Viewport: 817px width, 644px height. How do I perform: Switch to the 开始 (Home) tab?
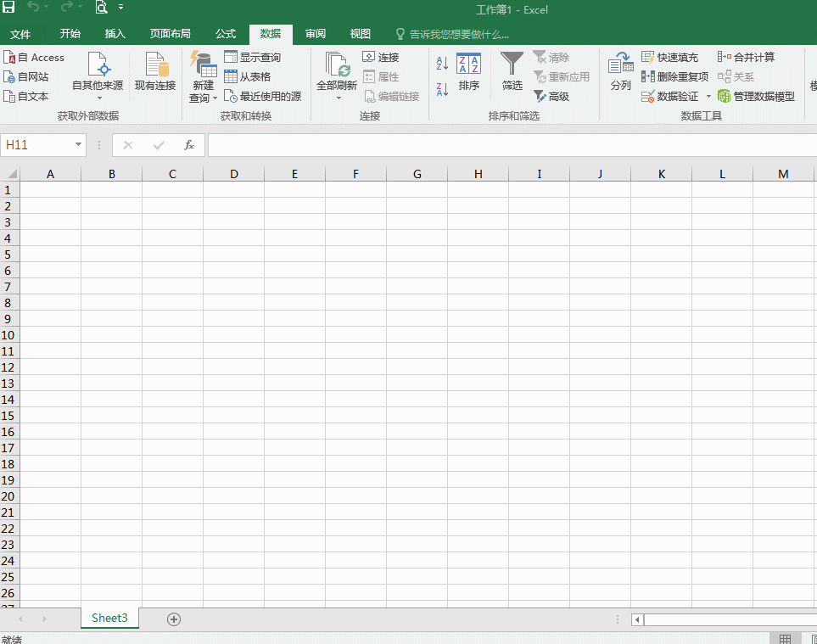click(x=70, y=34)
